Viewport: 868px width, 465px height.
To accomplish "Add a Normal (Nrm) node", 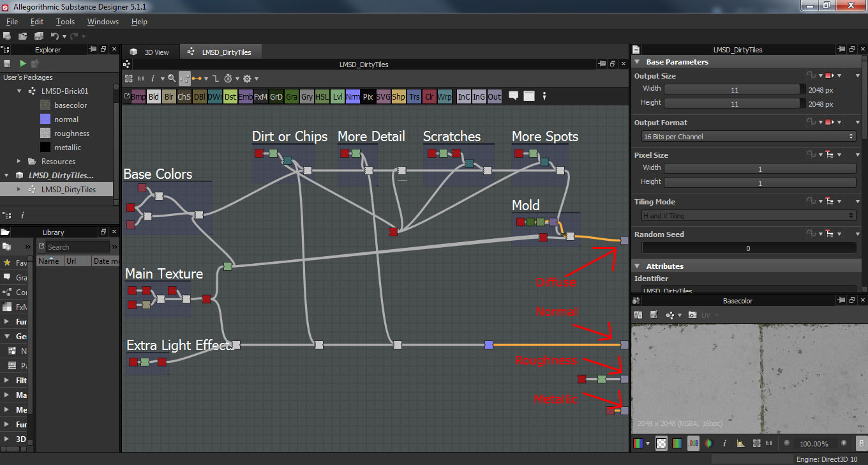I will 353,96.
